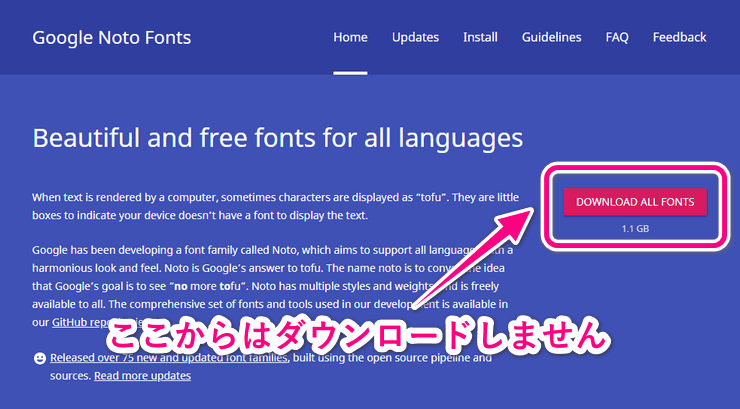This screenshot has height=409, width=740.
Task: Click the paragraph beginning Google has been developing
Action: [272, 286]
